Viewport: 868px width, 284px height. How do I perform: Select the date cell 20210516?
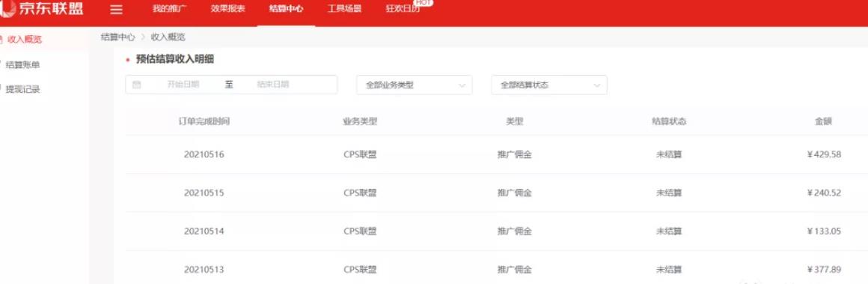(204, 155)
